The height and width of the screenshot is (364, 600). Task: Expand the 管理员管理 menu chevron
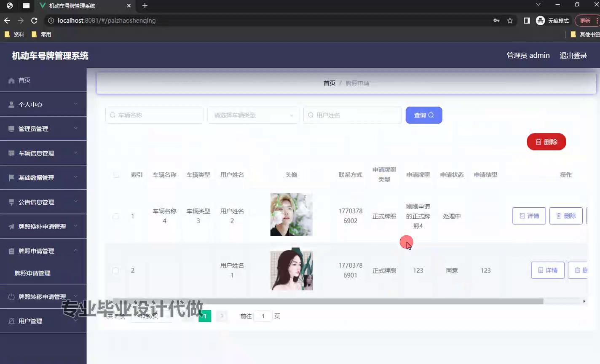pyautogui.click(x=76, y=128)
